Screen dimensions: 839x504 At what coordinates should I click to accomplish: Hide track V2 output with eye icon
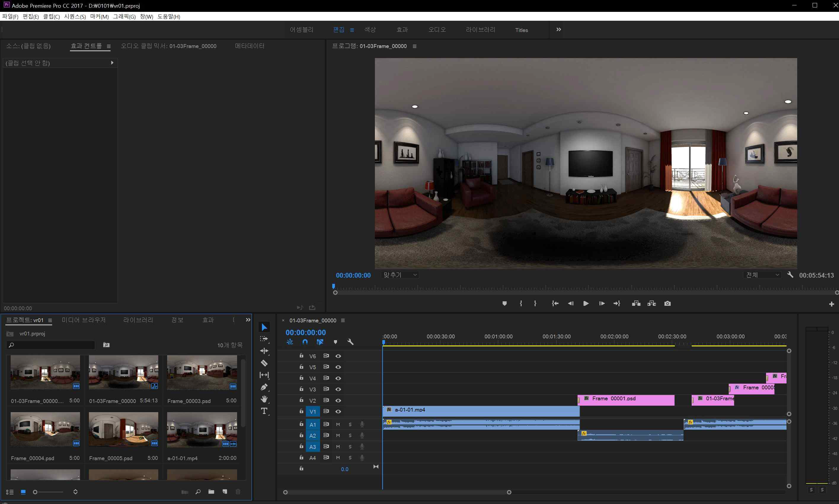point(338,400)
